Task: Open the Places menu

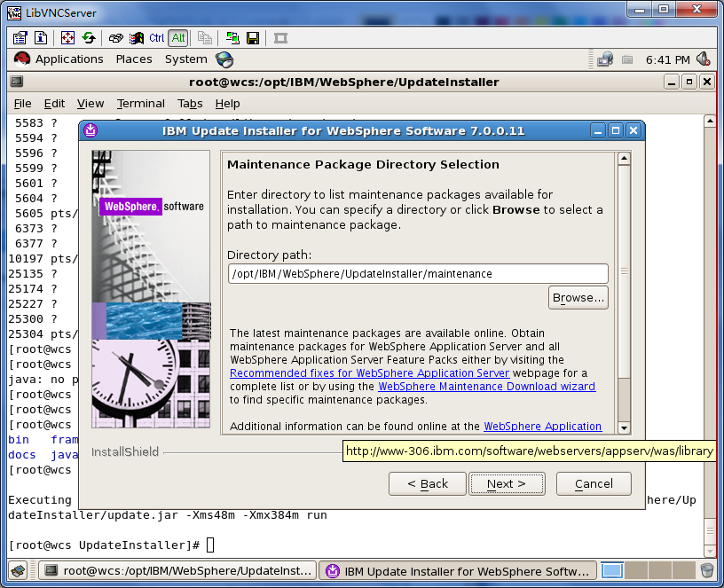Action: coord(134,59)
